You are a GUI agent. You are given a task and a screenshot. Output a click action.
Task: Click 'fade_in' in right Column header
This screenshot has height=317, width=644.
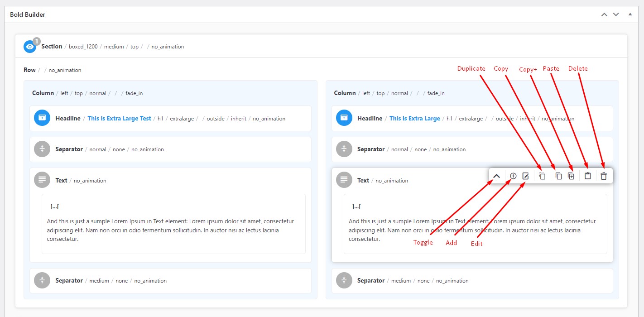click(436, 93)
